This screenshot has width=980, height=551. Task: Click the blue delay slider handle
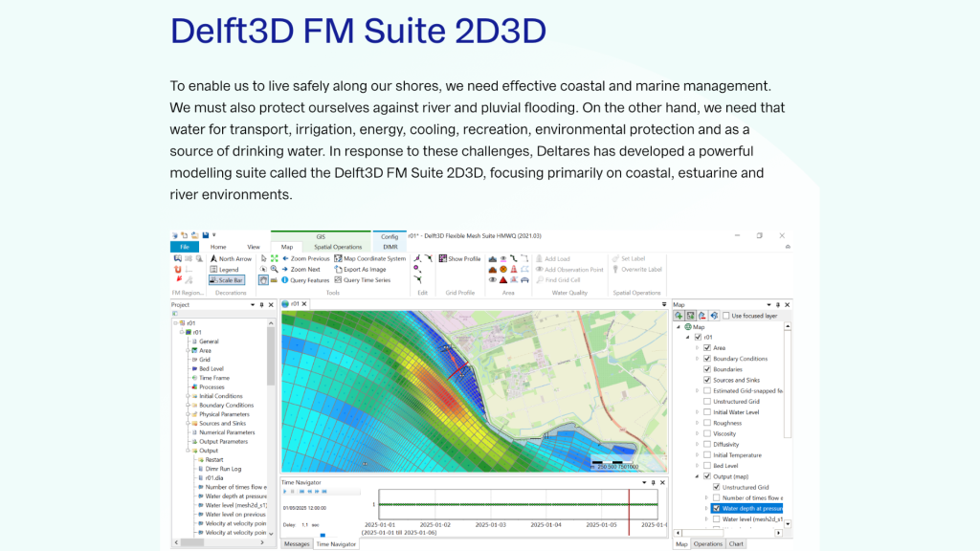point(323,535)
